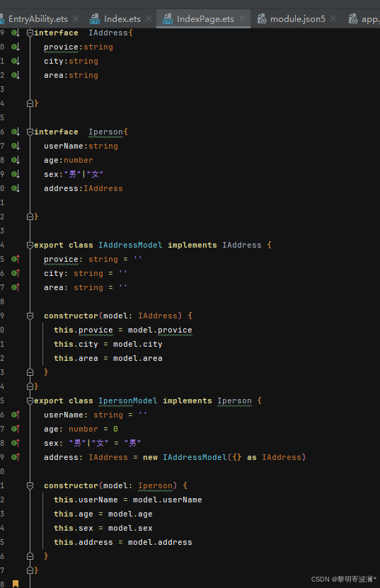Viewport: 380px width, 588px height.
Task: Switch to the EntryAbility.ets tab
Action: (38, 18)
